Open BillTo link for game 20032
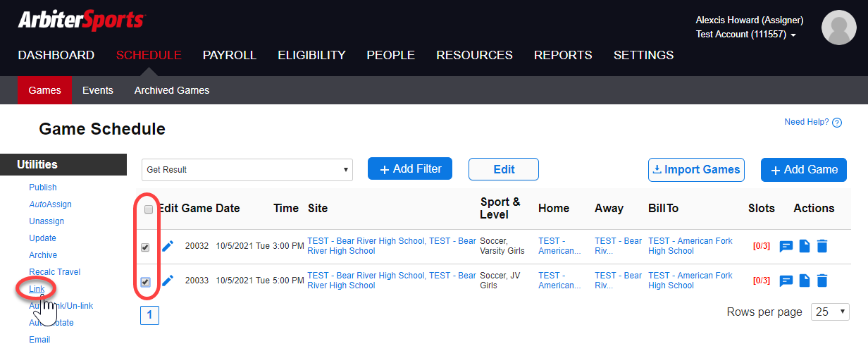 tap(690, 246)
